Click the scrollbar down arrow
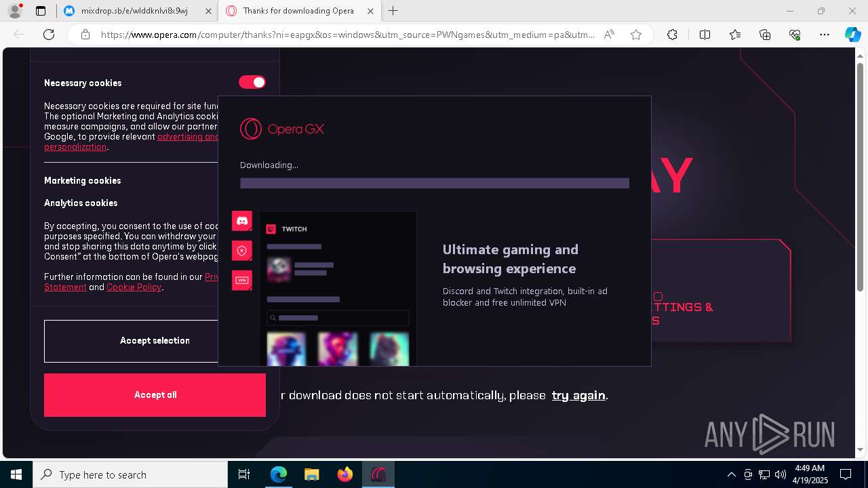Image resolution: width=868 pixels, height=488 pixels. coord(861,449)
